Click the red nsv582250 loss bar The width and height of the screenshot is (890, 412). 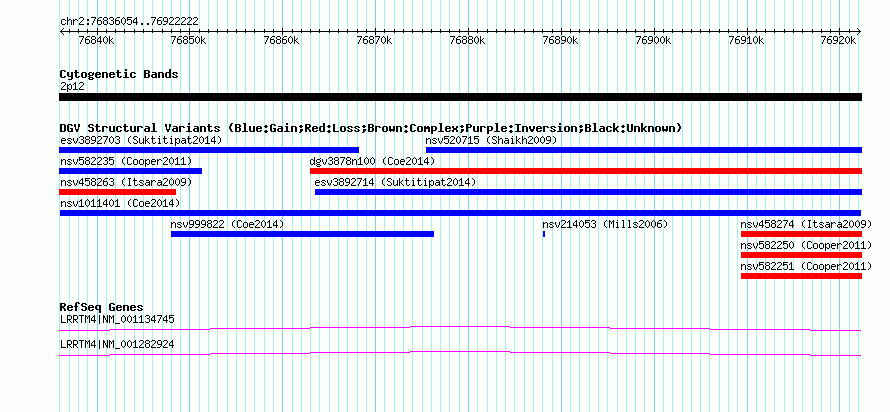pos(801,255)
